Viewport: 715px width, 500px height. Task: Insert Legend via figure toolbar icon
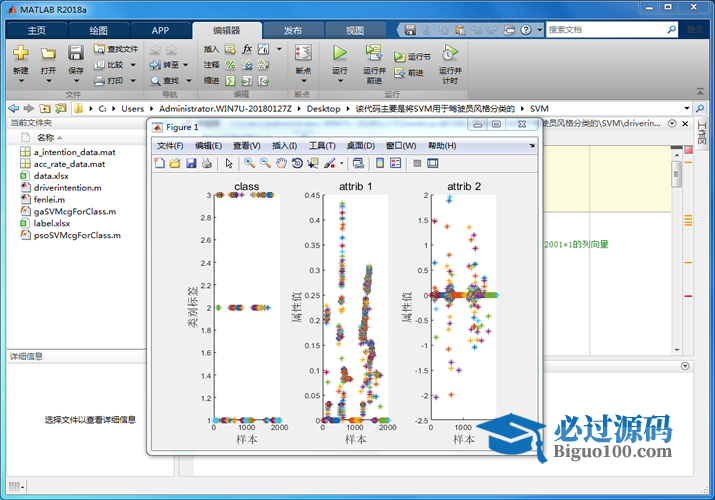[395, 163]
